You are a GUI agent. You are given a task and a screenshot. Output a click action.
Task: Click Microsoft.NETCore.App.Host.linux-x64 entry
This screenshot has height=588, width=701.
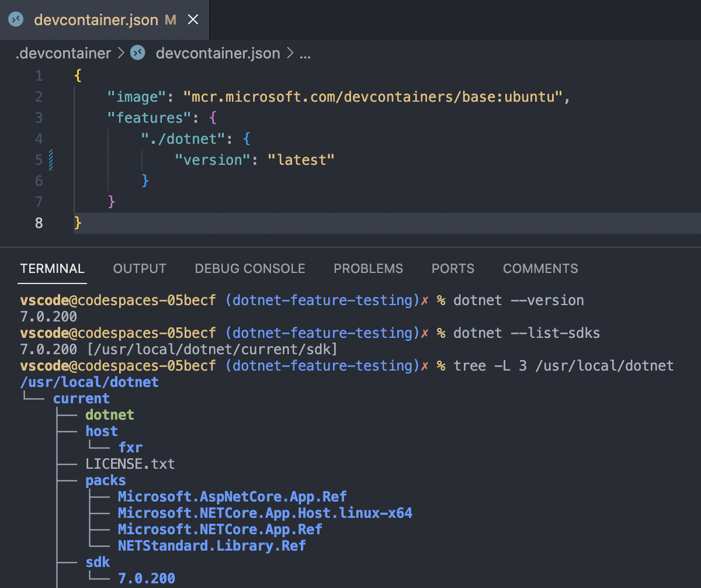coord(265,513)
